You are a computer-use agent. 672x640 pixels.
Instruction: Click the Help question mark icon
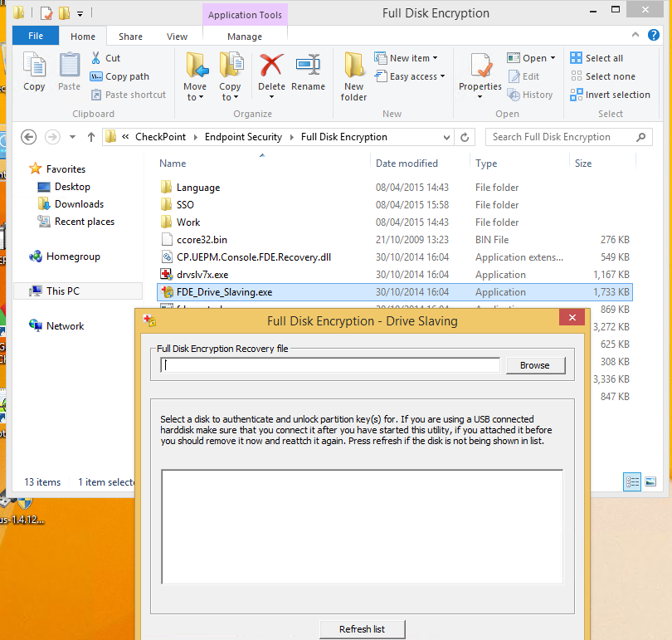656,36
